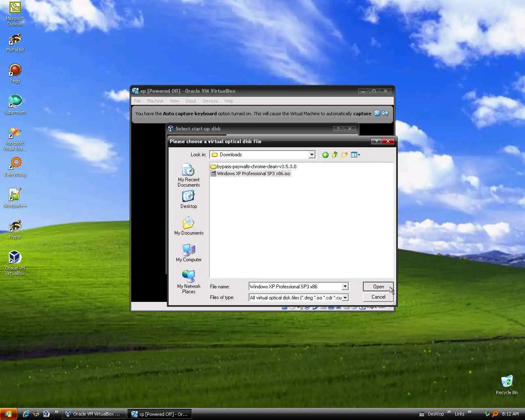Click the don't-show-again notification icon
Viewport: 525px width, 420px height.
[385, 114]
